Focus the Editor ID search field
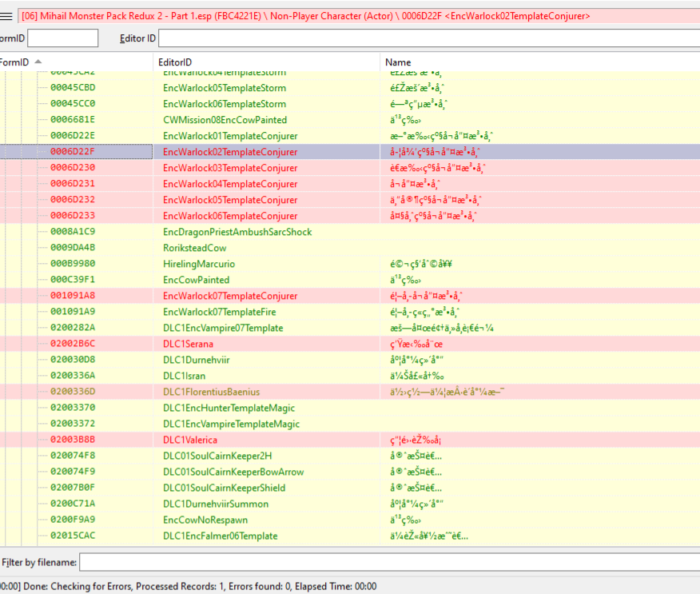The image size is (700, 594). pos(429,38)
